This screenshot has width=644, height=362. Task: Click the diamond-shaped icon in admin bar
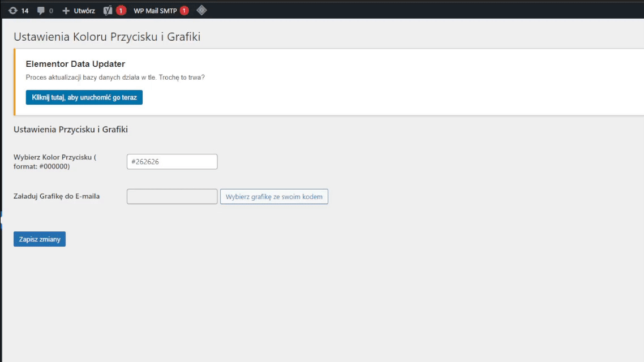tap(201, 10)
